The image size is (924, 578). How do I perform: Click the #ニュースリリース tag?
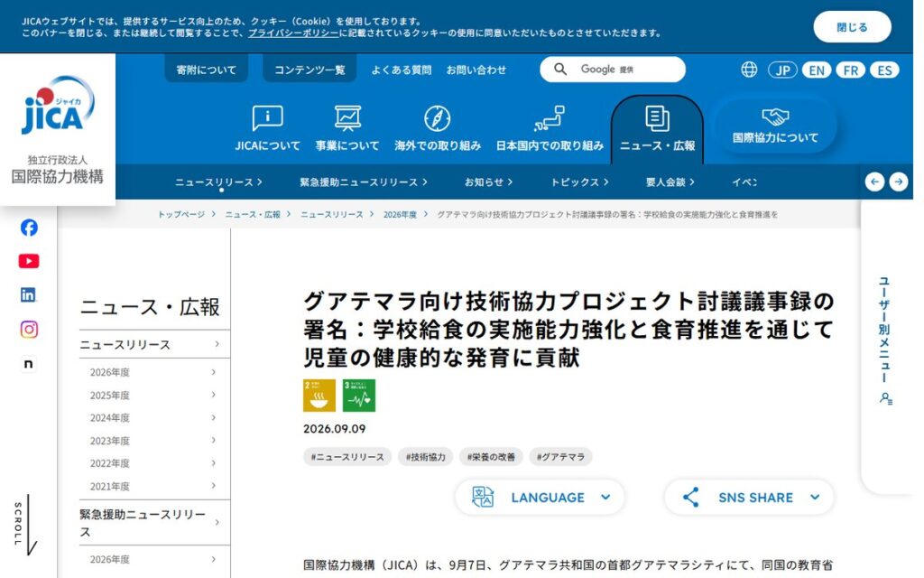pos(347,456)
